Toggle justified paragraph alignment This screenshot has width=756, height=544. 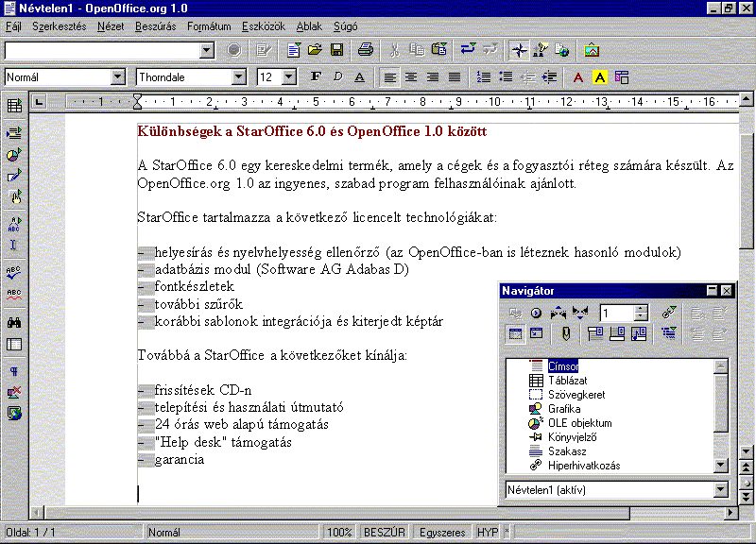(x=455, y=77)
